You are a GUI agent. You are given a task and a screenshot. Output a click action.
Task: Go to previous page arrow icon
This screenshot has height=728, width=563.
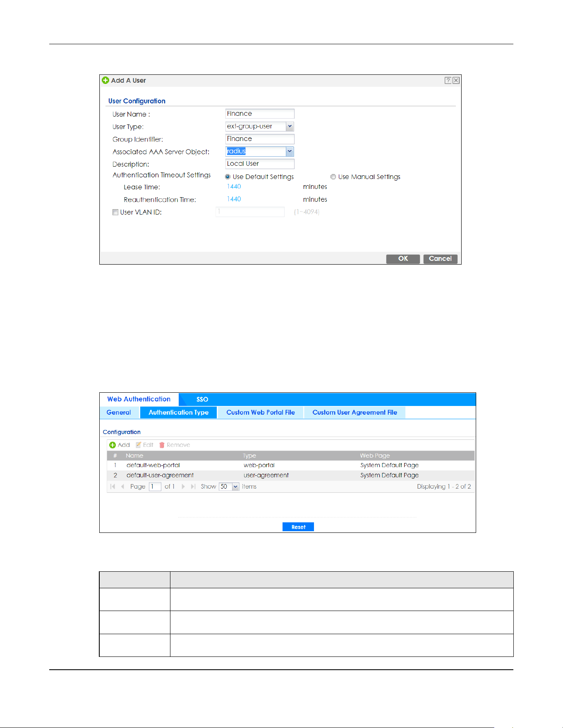(x=122, y=487)
